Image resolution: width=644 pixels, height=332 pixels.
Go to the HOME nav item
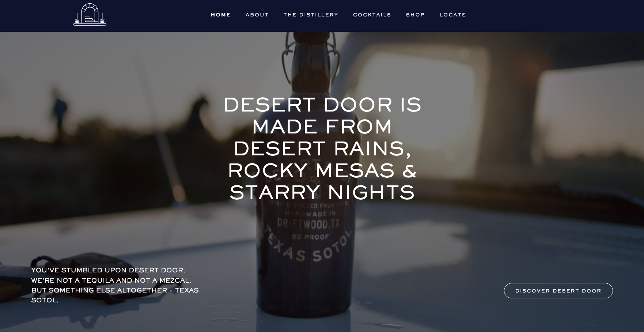tap(221, 15)
